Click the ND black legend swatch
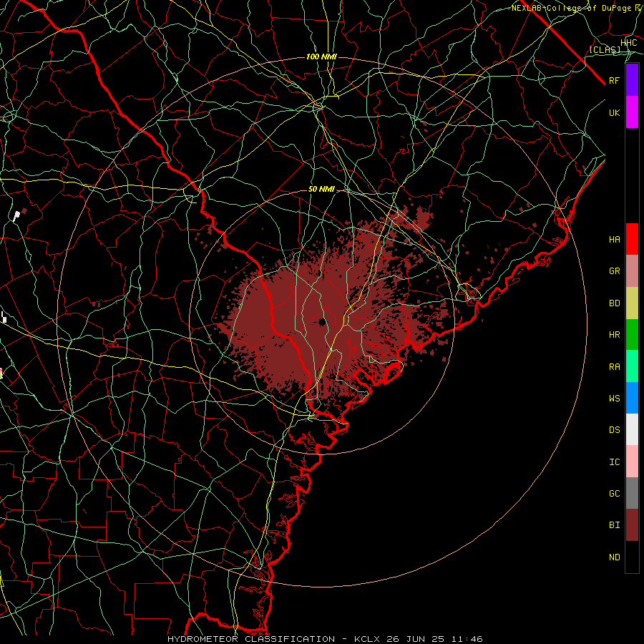This screenshot has height=644, width=644. pyautogui.click(x=632, y=557)
